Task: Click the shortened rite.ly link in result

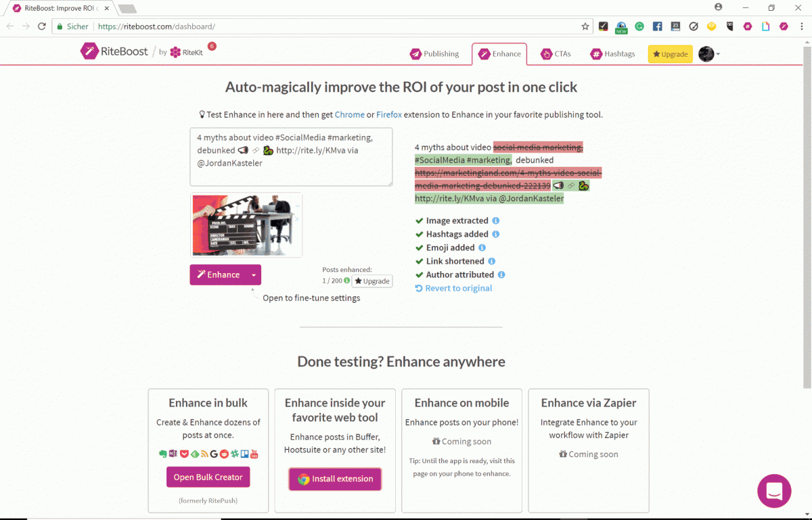Action: click(x=449, y=199)
